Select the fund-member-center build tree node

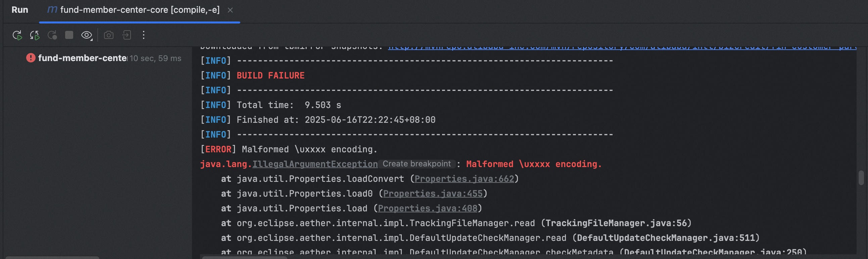pos(83,58)
